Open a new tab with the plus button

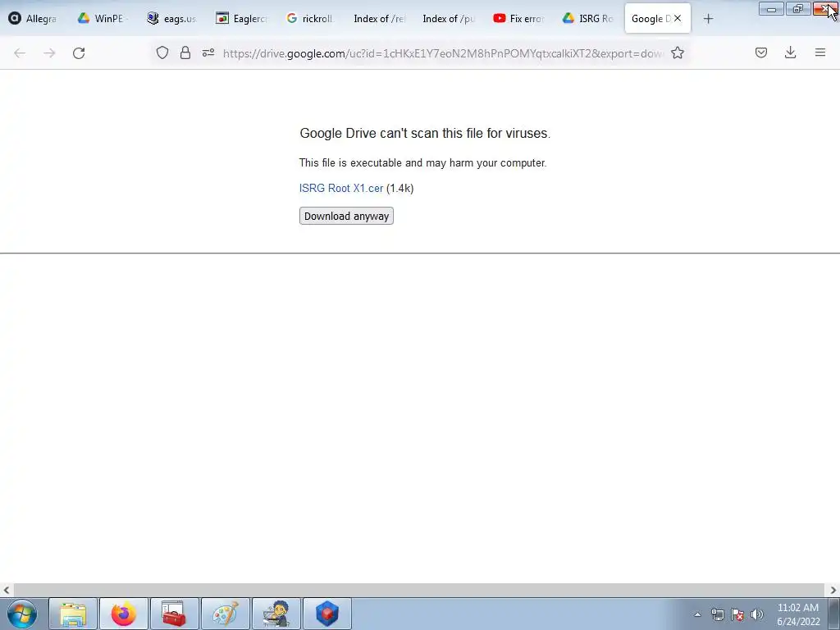(x=708, y=19)
